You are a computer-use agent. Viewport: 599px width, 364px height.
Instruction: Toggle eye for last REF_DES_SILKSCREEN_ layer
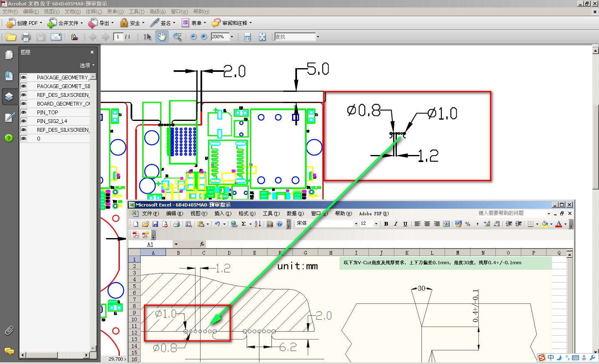tap(24, 130)
